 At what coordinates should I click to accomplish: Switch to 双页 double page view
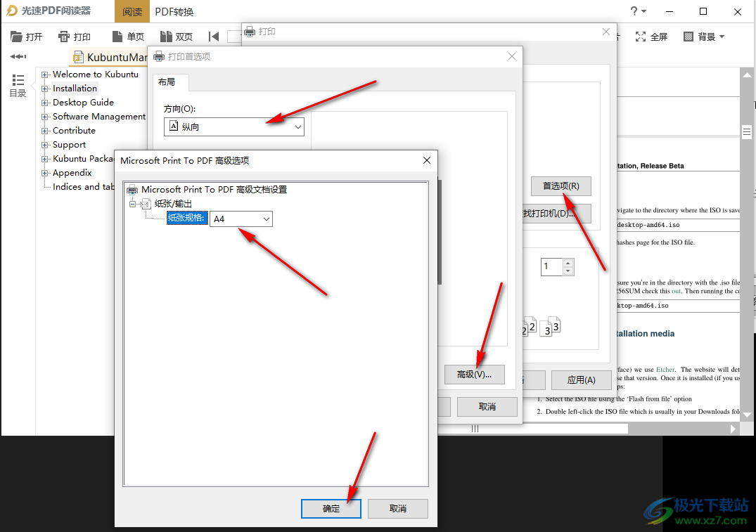pyautogui.click(x=177, y=37)
